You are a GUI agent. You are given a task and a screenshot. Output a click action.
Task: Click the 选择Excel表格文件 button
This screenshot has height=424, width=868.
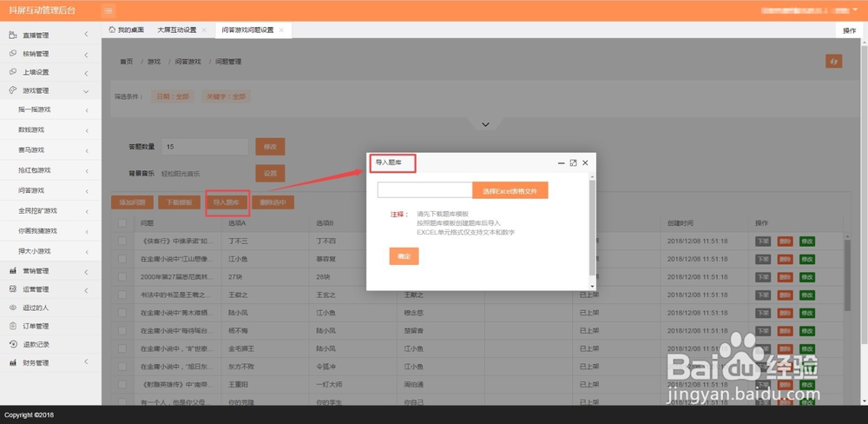[510, 190]
